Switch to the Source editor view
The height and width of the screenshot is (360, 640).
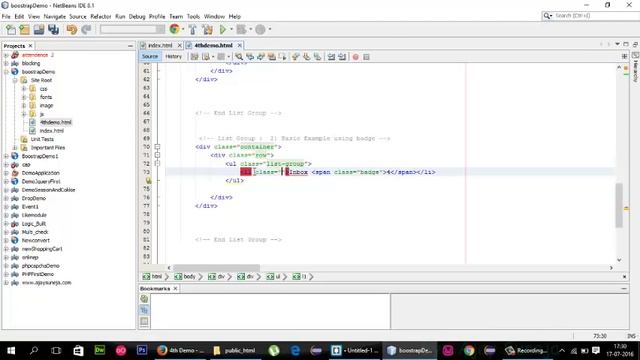[150, 56]
